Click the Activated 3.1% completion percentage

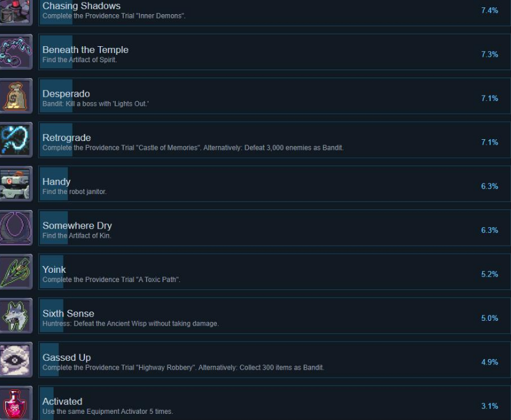click(x=489, y=406)
